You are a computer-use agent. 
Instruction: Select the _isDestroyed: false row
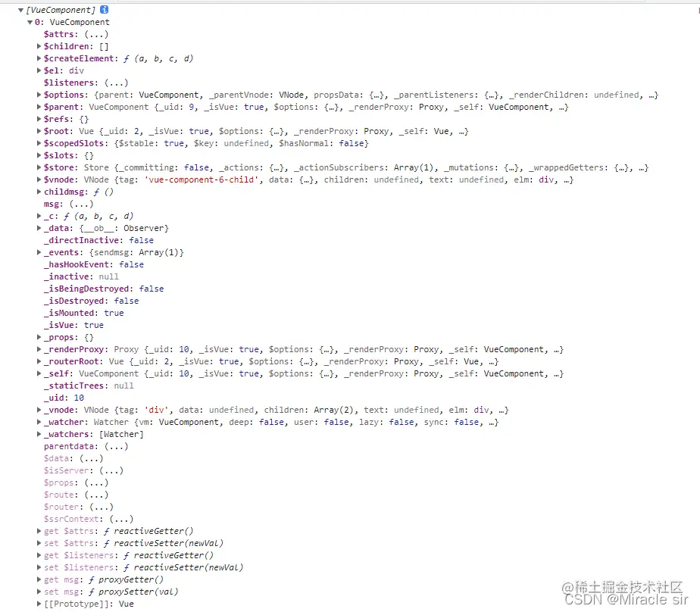pyautogui.click(x=91, y=301)
